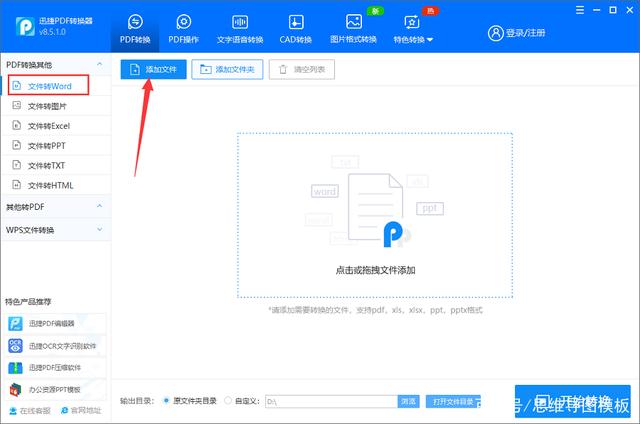Expand WPS文件转换 section
Screen dimensions: 640x424
point(56,230)
